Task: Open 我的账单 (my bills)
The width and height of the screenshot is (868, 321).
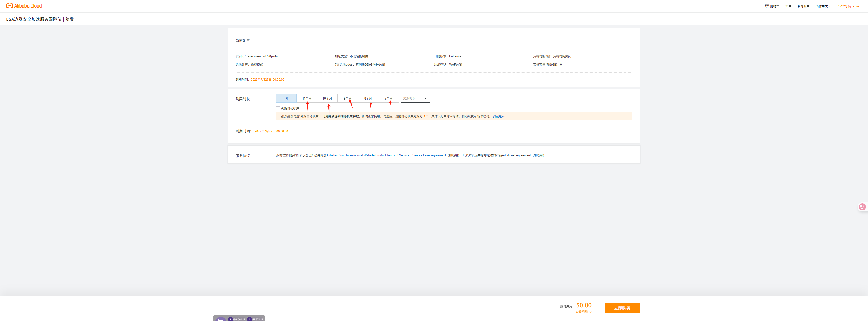Action: 803,6
